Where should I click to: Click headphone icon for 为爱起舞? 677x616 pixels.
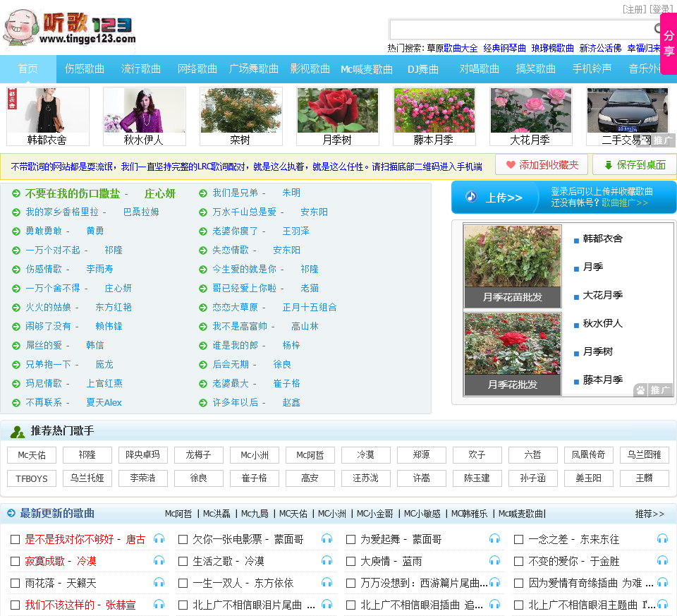pos(494,538)
